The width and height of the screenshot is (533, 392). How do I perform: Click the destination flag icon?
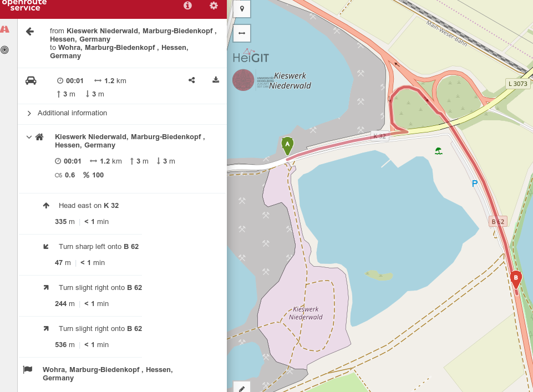[28, 369]
